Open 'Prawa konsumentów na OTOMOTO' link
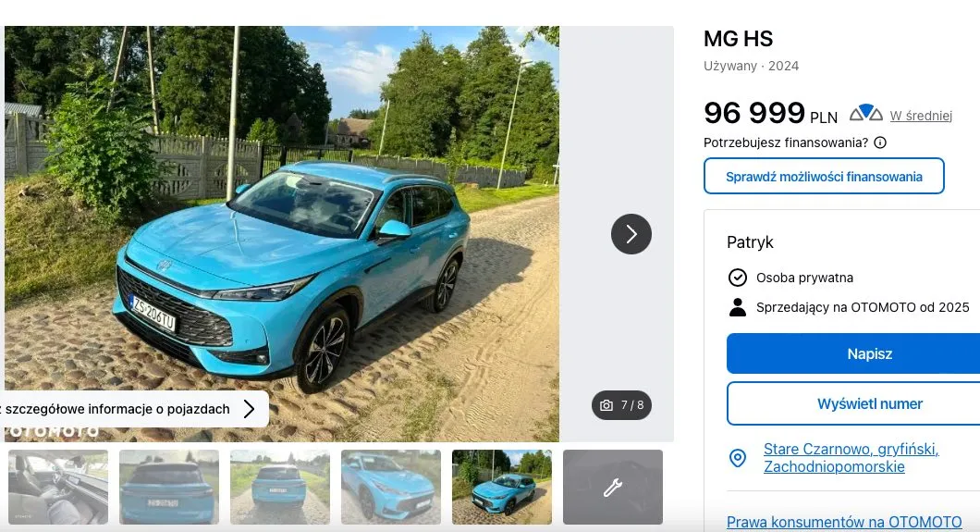 [x=844, y=522]
